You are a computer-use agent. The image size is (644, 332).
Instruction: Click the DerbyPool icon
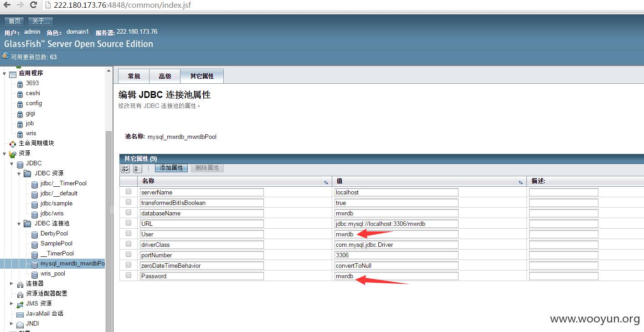(x=35, y=234)
